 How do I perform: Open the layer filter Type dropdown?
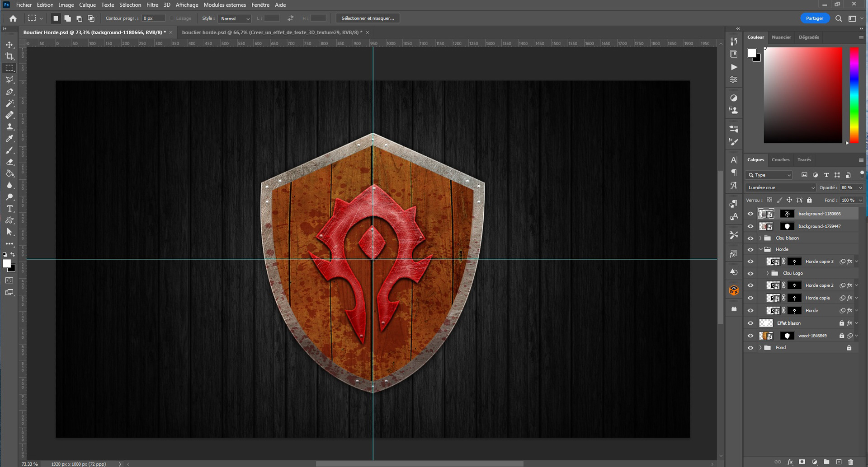pyautogui.click(x=770, y=175)
